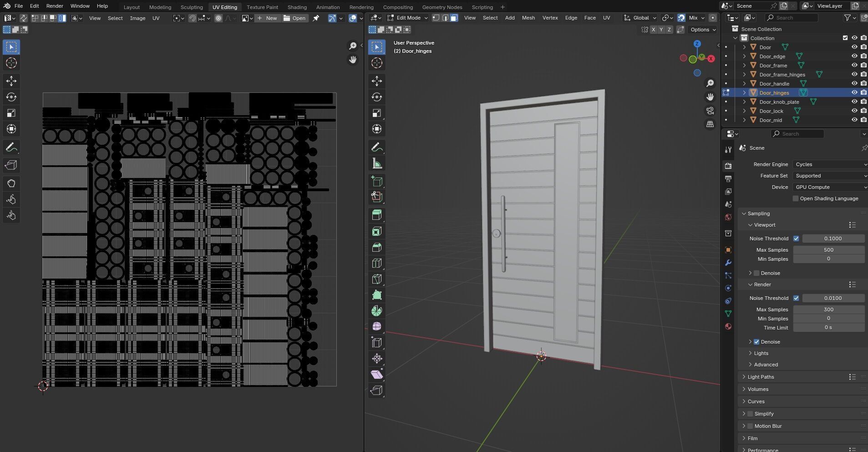The height and width of the screenshot is (452, 868).
Task: Select the Edge Slide tool
Action: point(376,342)
